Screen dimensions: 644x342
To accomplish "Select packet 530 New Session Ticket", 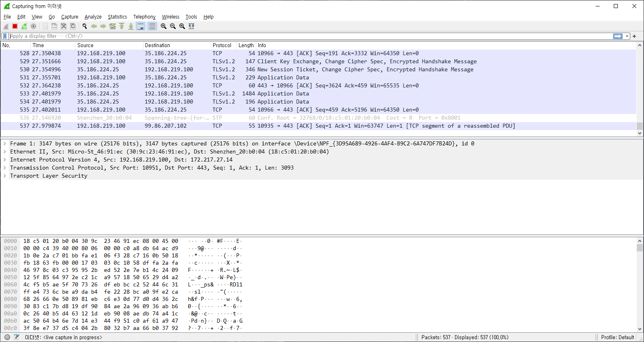I will pos(318,70).
